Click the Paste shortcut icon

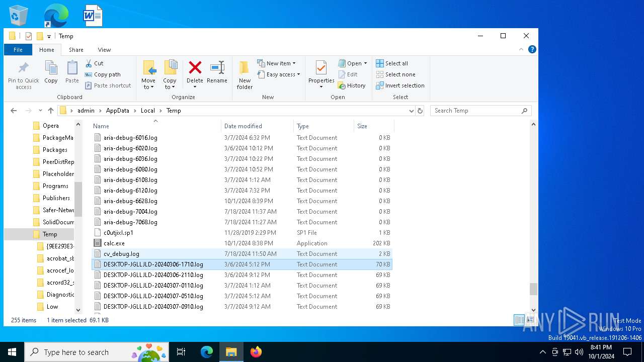click(89, 85)
